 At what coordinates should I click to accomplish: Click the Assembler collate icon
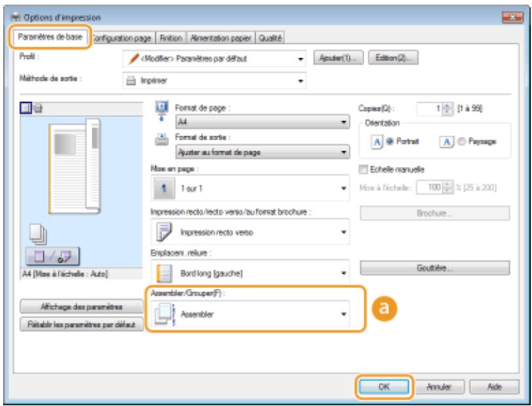point(164,314)
